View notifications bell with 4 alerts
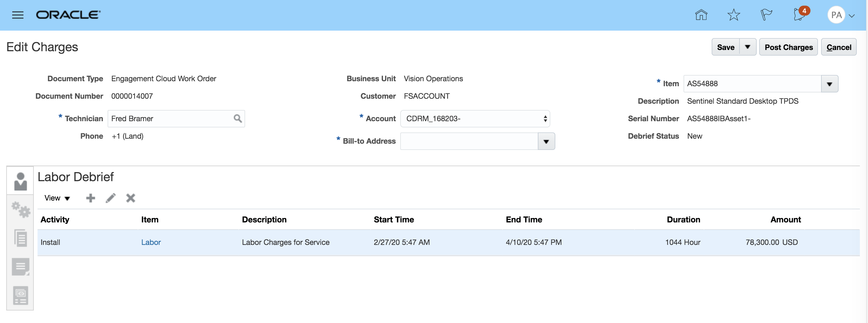Viewport: 868px width, 323px height. tap(799, 15)
